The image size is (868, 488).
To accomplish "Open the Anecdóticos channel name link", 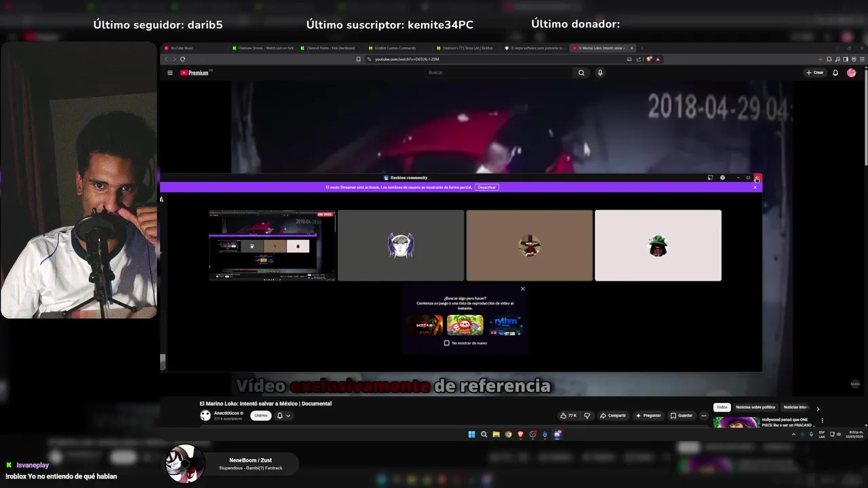I will pyautogui.click(x=226, y=413).
